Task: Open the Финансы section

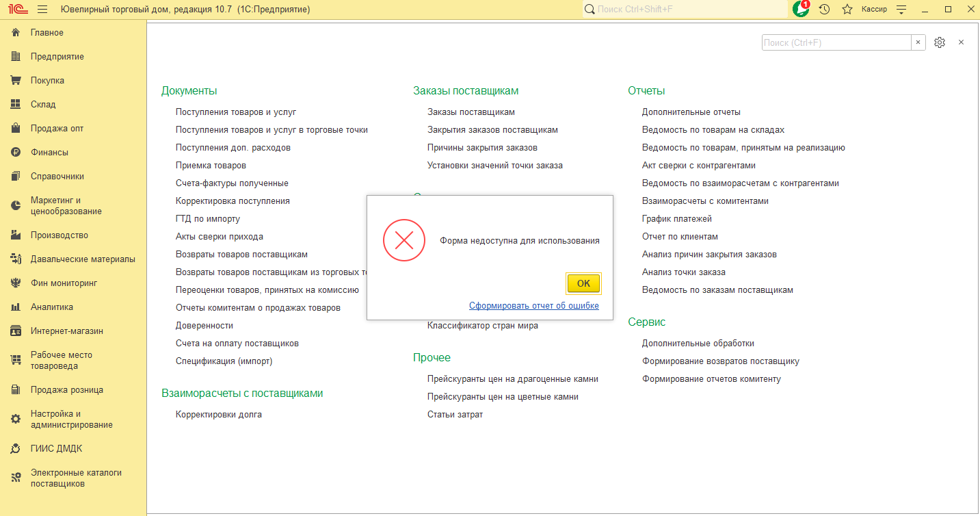Action: (x=49, y=153)
